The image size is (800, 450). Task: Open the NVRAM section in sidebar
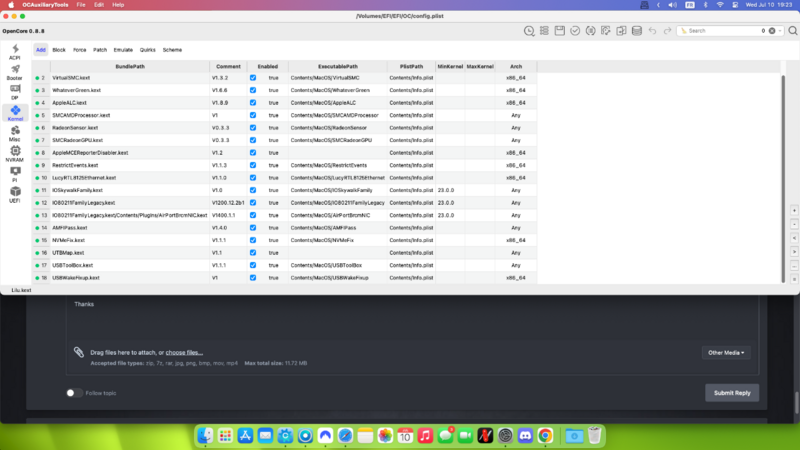pyautogui.click(x=15, y=154)
